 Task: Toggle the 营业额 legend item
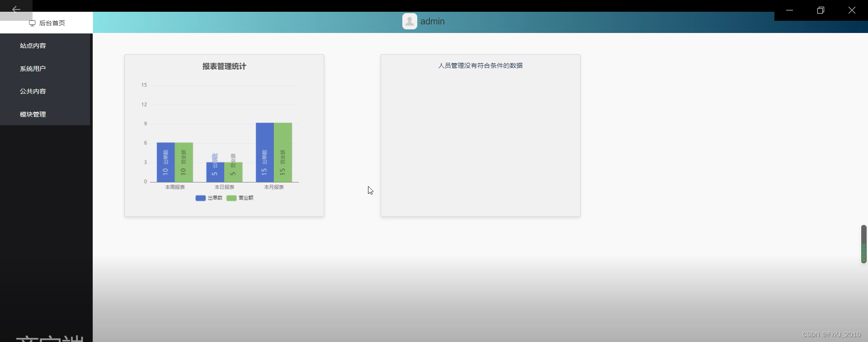[x=240, y=198]
